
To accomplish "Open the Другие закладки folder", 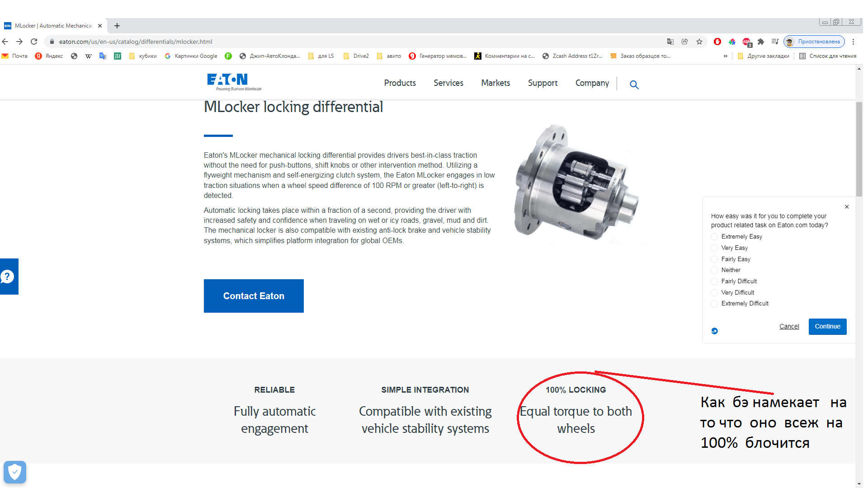I will (763, 56).
